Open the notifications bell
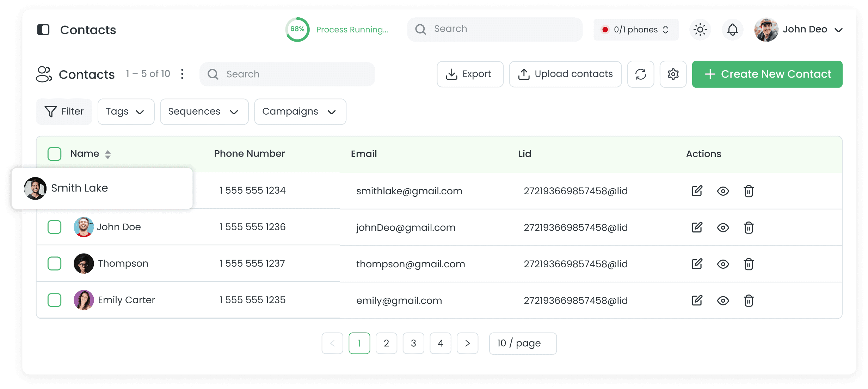This screenshot has width=868, height=389. coord(732,30)
